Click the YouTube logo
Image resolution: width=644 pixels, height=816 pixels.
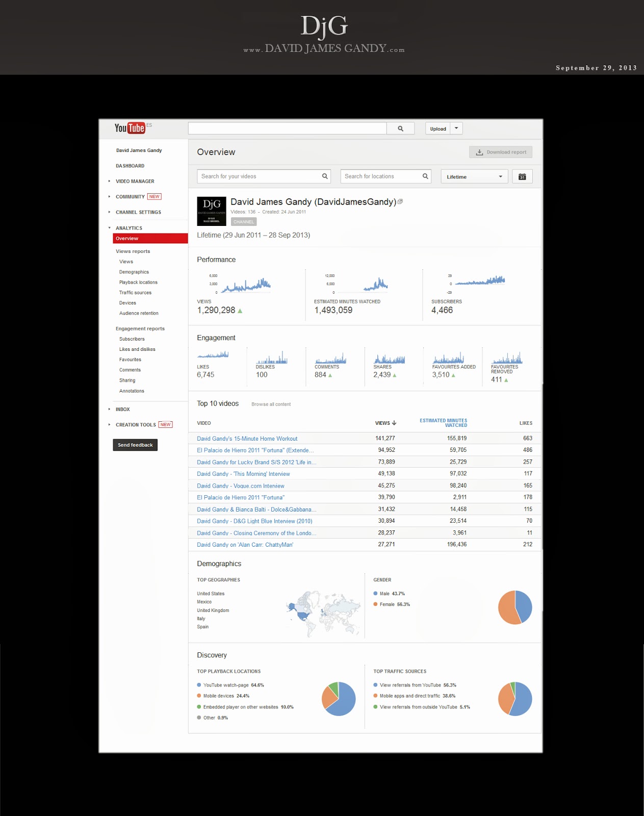130,128
